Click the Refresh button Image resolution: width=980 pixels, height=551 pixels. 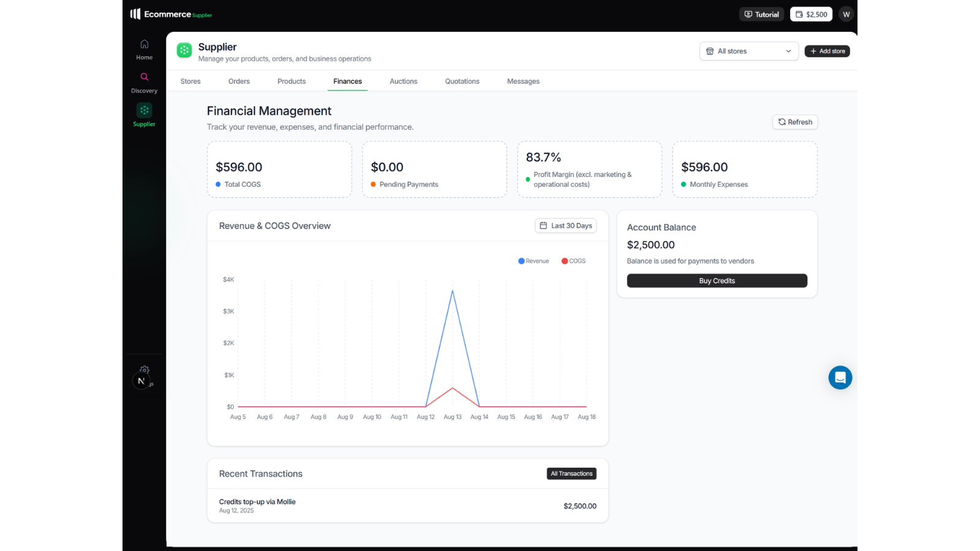click(x=794, y=122)
